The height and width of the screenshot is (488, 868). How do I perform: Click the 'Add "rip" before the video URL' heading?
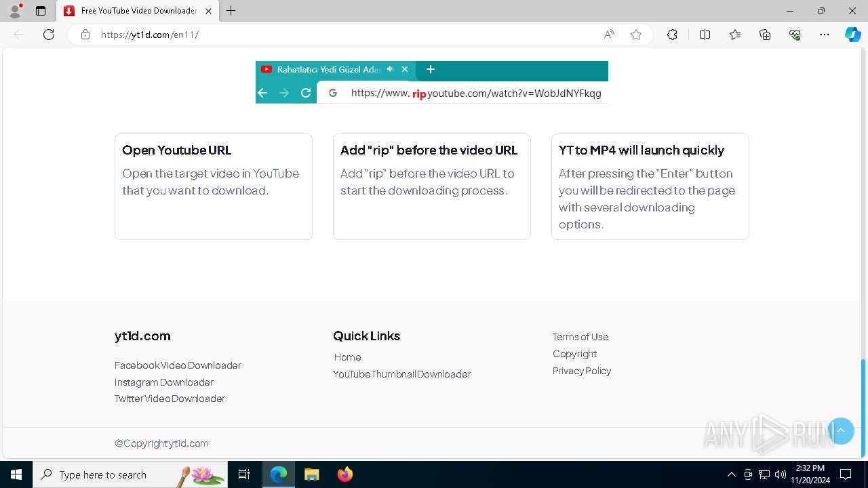(x=429, y=150)
